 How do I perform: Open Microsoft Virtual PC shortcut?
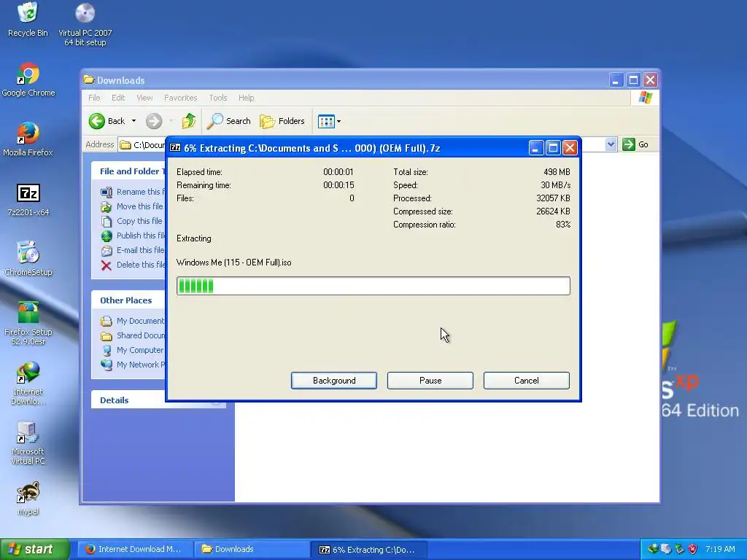point(28,443)
